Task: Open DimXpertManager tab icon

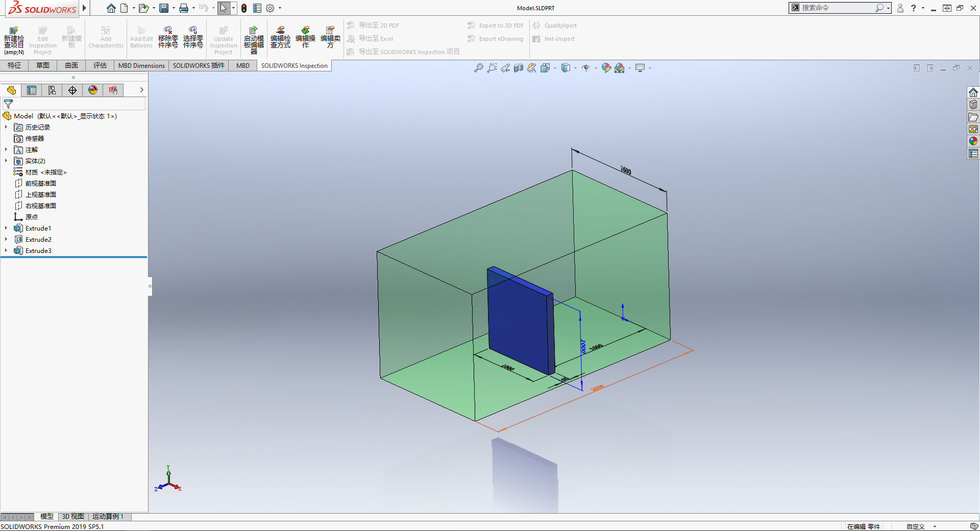Action: (x=72, y=90)
